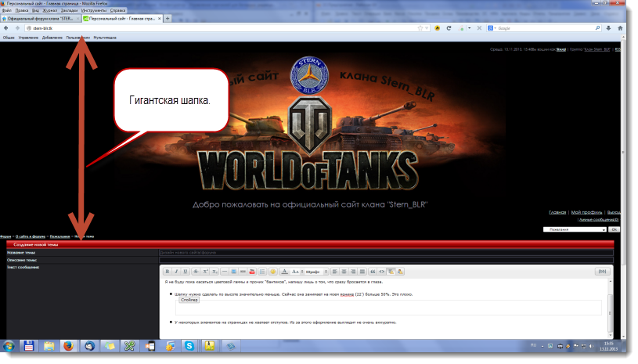Apply underline formatting in the message editor

tap(186, 272)
